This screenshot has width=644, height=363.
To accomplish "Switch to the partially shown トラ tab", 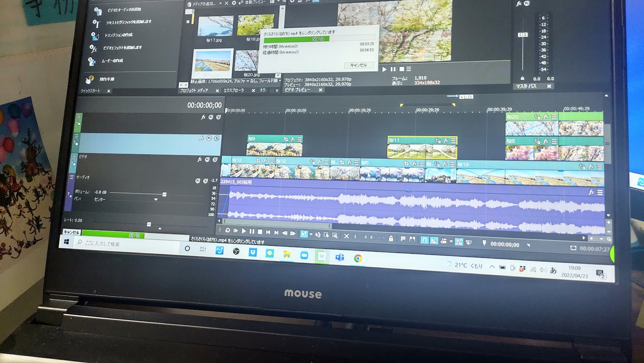I will (263, 90).
